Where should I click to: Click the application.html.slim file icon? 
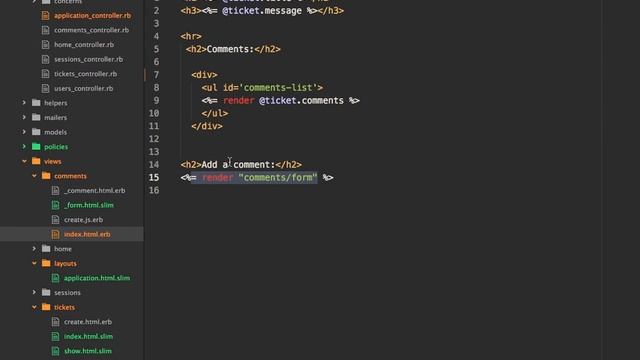click(56, 278)
